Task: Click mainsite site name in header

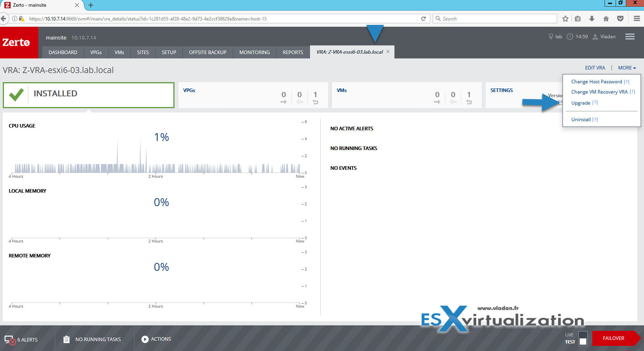Action: pyautogui.click(x=56, y=38)
